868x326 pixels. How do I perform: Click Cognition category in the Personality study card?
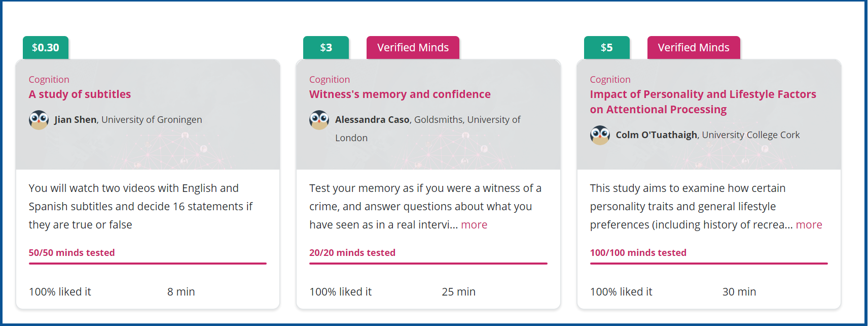tap(610, 80)
